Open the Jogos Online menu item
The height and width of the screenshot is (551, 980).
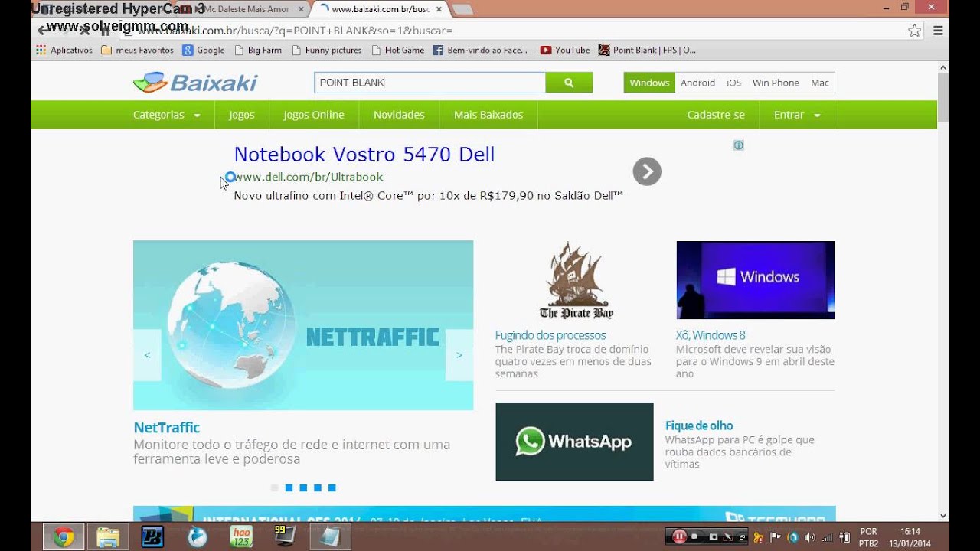314,115
